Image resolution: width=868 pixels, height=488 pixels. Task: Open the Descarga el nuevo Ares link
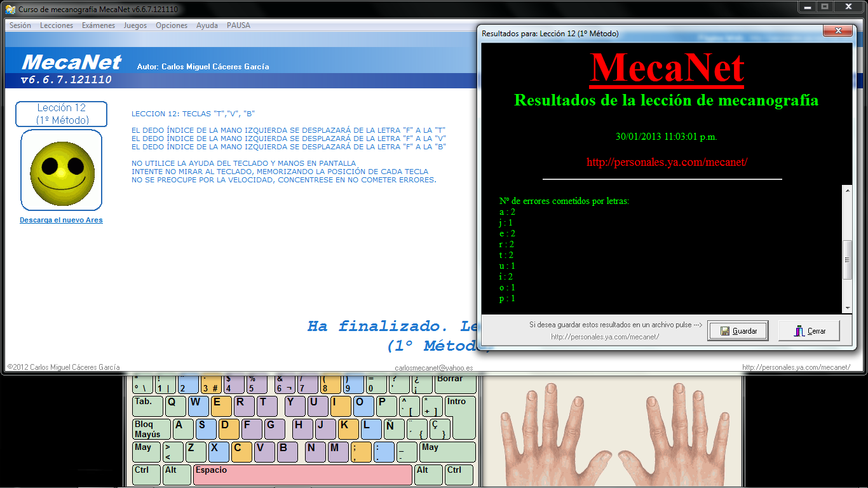pyautogui.click(x=61, y=219)
